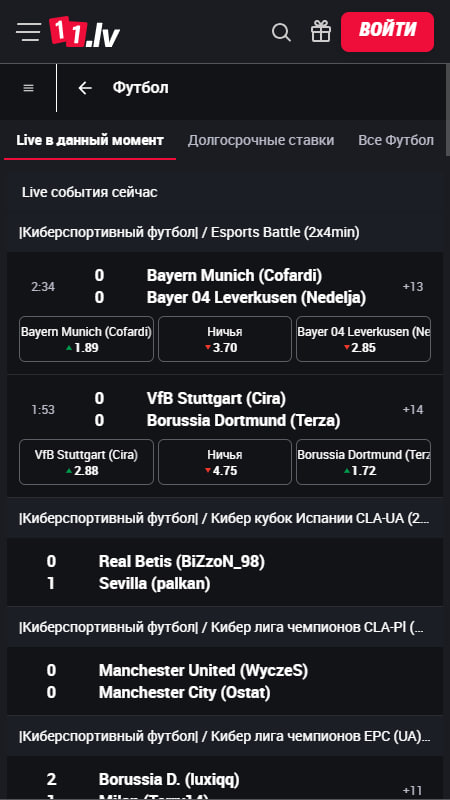
Task: Choose VfB Stuttgart (Cira) odds 2.88
Action: tap(86, 462)
